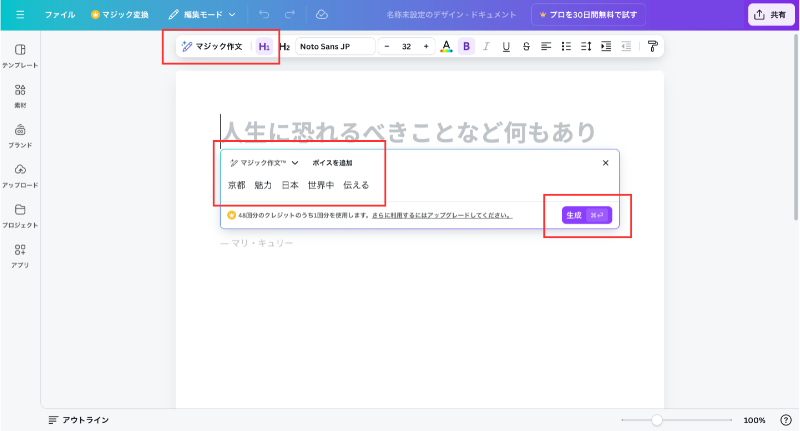This screenshot has height=431, width=800.
Task: Toggle H1 heading style
Action: (x=264, y=46)
